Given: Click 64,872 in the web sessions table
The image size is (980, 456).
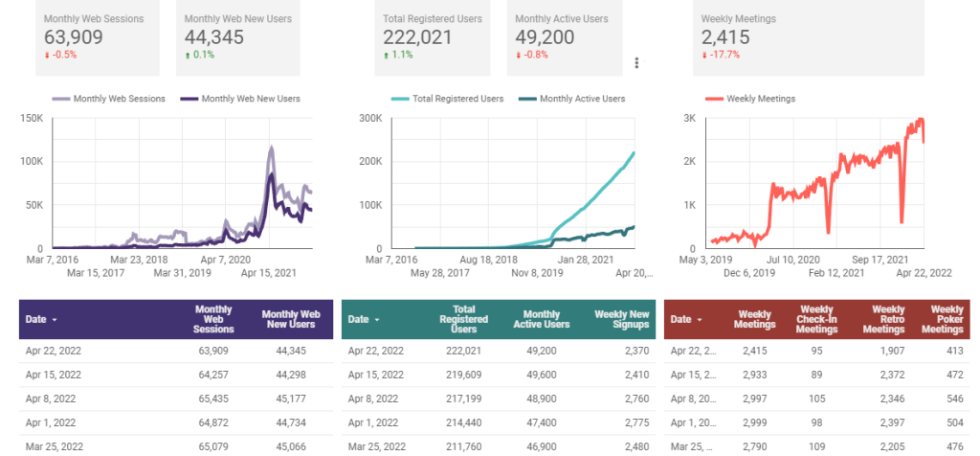Looking at the screenshot, I should pyautogui.click(x=213, y=422).
